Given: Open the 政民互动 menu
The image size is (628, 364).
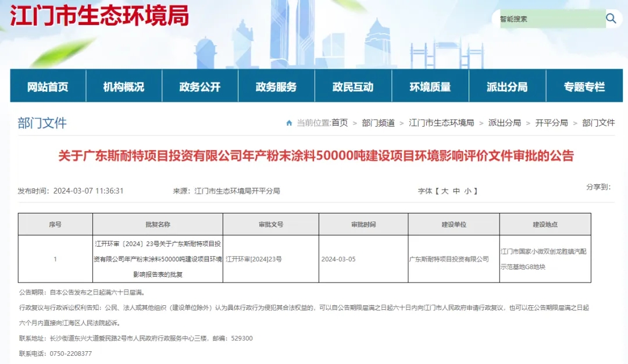Looking at the screenshot, I should point(353,87).
